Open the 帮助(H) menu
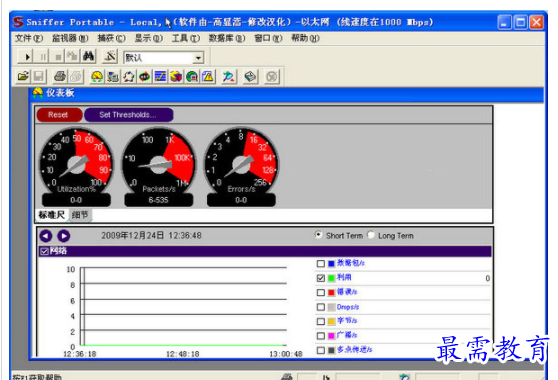Viewport: 558px width, 380px height. tap(305, 38)
